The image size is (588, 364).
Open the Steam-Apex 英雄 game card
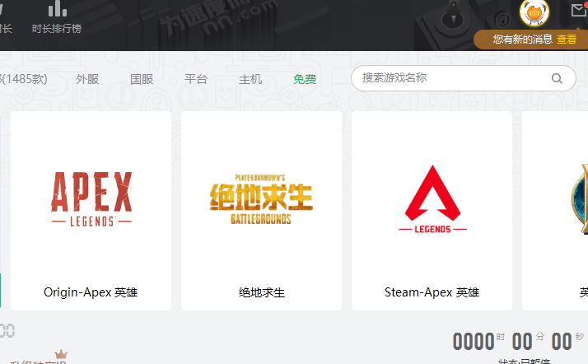(x=432, y=211)
